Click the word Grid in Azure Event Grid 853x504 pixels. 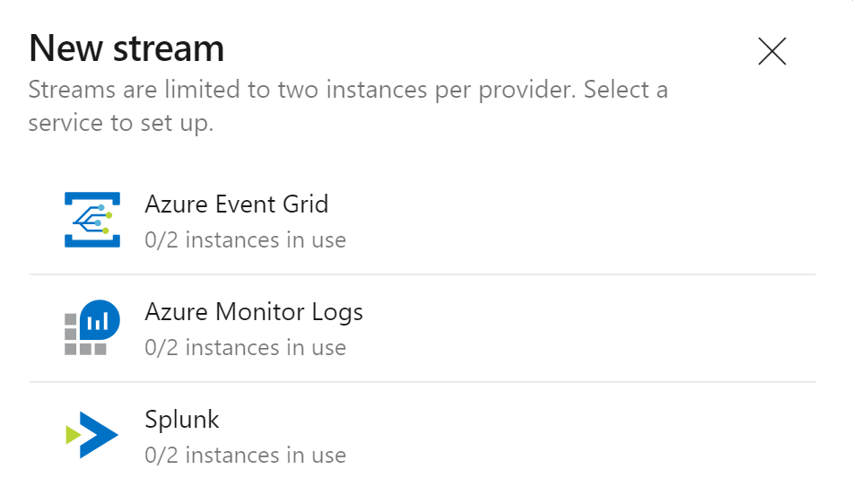[x=307, y=204]
